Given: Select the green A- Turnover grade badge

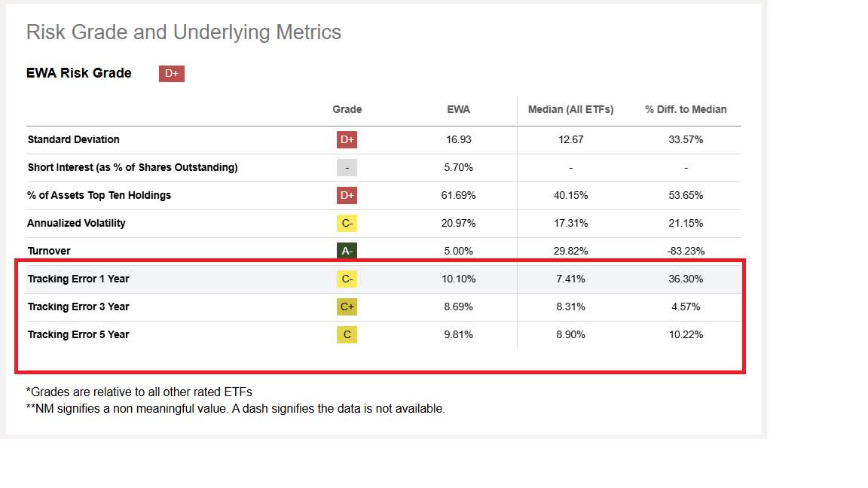Looking at the screenshot, I should click(x=347, y=251).
